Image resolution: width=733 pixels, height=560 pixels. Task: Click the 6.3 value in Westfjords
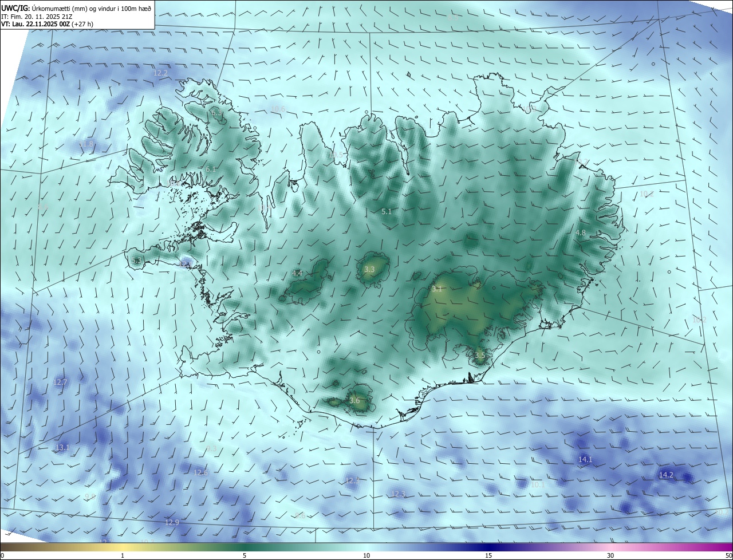coord(217,113)
